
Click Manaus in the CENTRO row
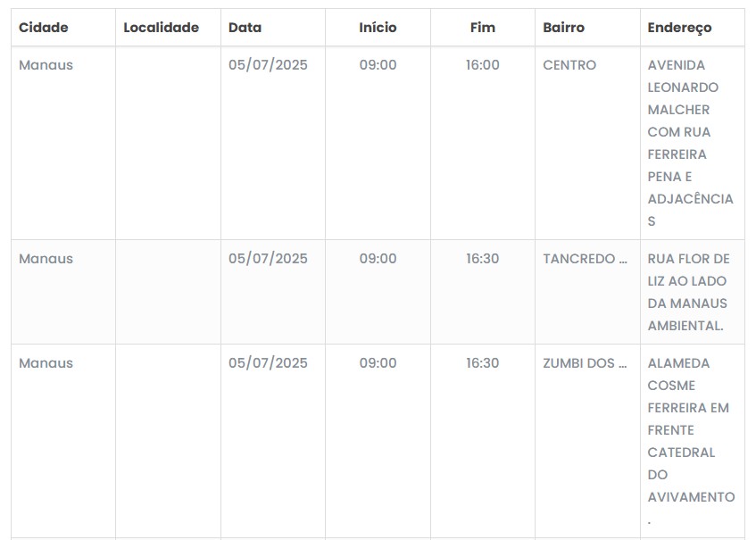pos(46,65)
